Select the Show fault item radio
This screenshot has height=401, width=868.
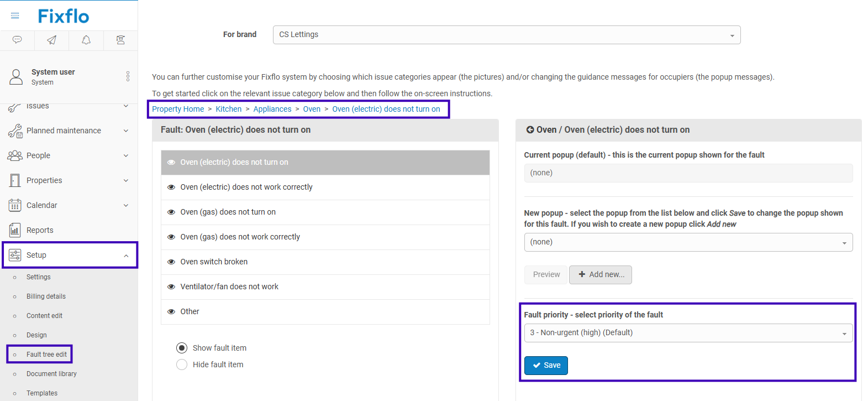182,348
